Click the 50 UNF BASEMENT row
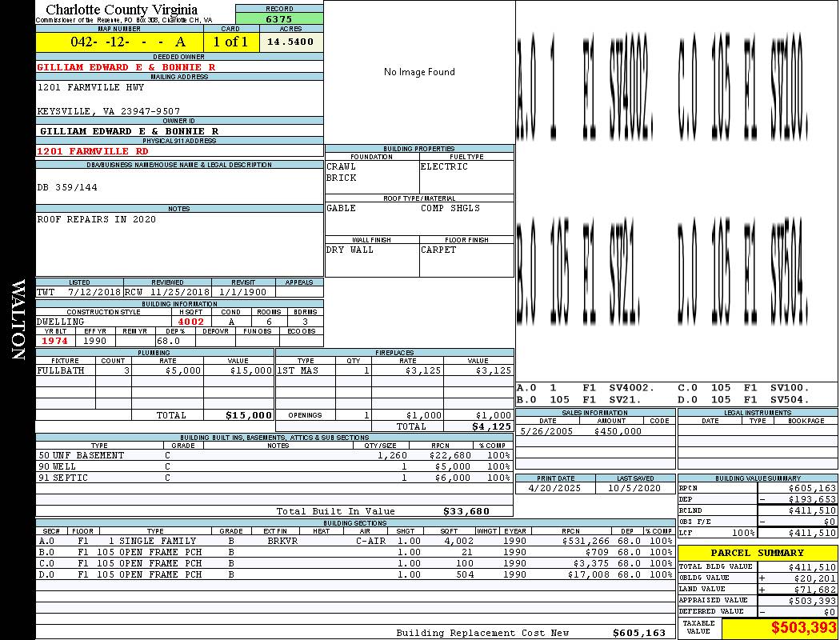The width and height of the screenshot is (840, 640). [x=274, y=455]
